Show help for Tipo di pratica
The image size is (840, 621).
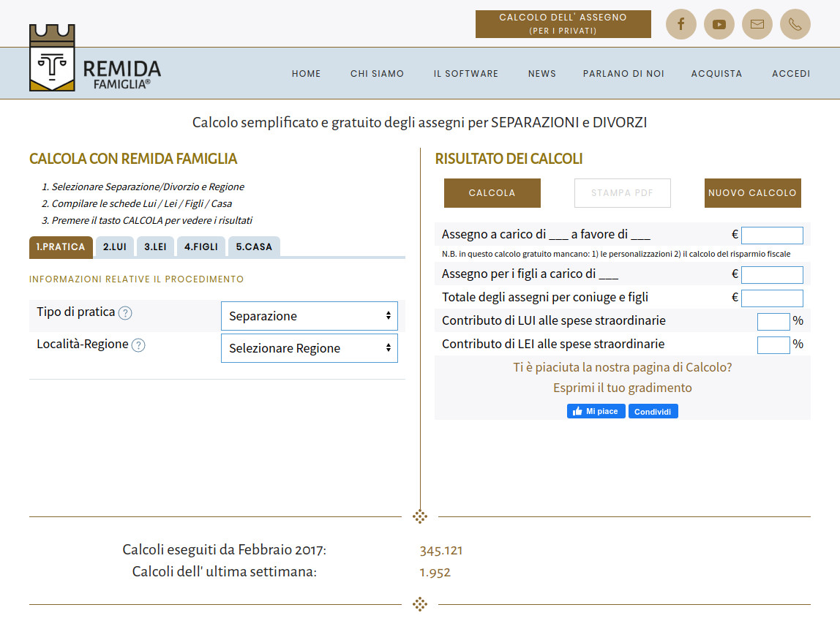pyautogui.click(x=125, y=313)
